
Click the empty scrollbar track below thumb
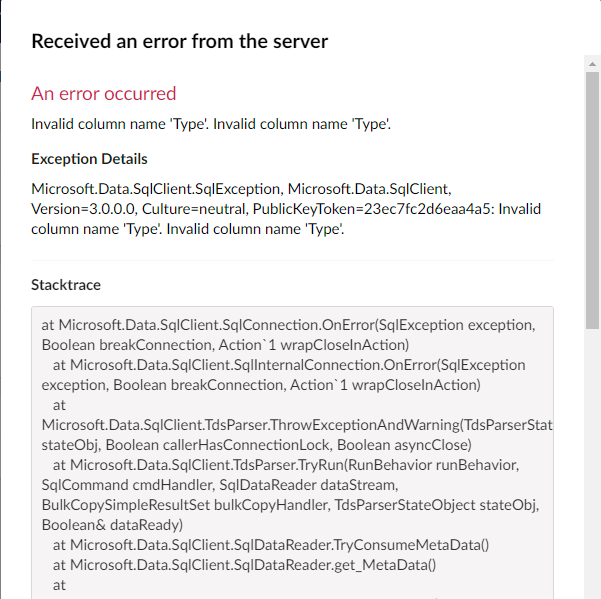592,464
